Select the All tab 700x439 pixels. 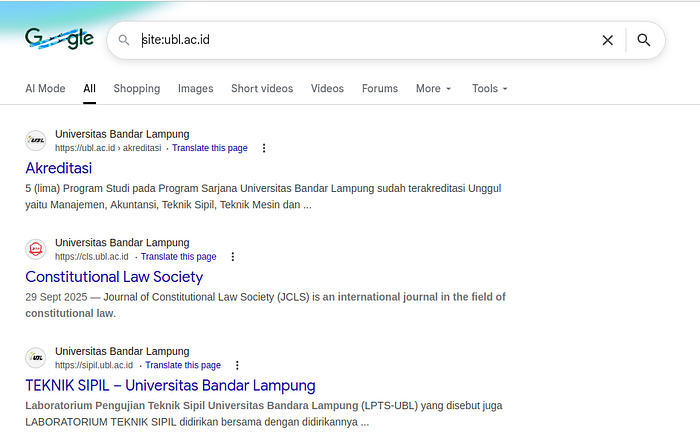click(89, 88)
